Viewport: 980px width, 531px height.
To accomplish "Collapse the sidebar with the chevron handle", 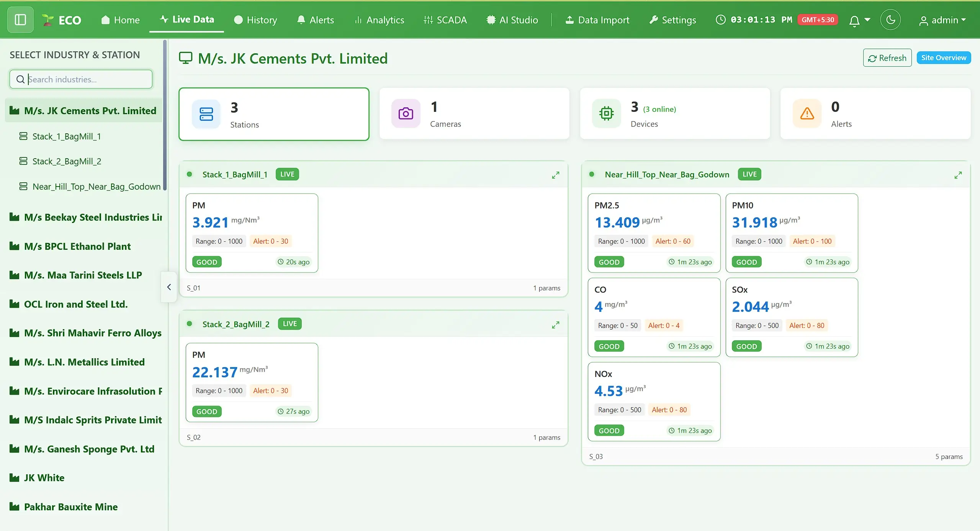I will pyautogui.click(x=169, y=287).
